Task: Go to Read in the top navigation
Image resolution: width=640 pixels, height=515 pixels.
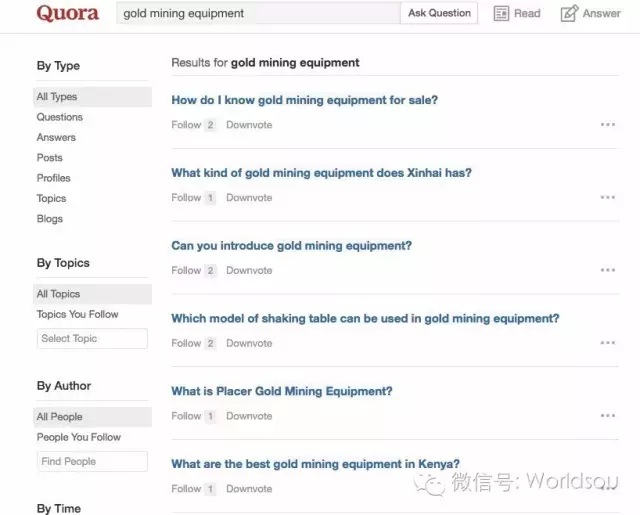Action: (x=517, y=13)
